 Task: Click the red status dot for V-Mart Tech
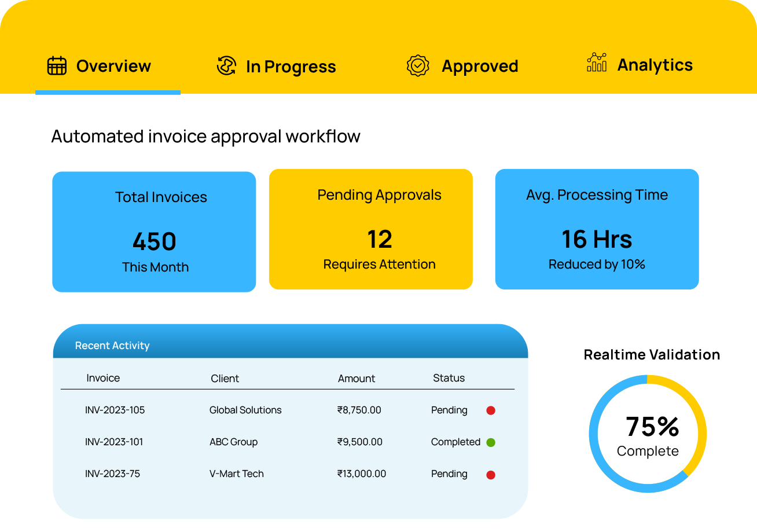(491, 474)
